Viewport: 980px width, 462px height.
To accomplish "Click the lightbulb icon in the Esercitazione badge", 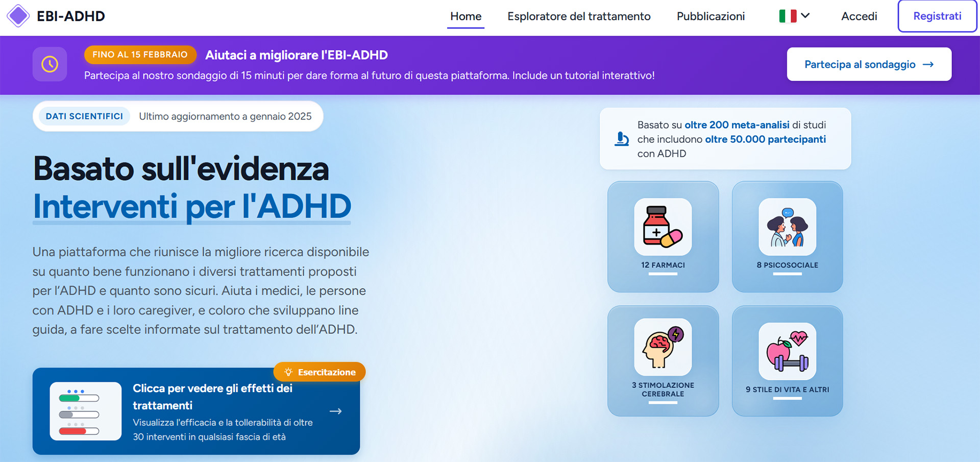I will 288,372.
